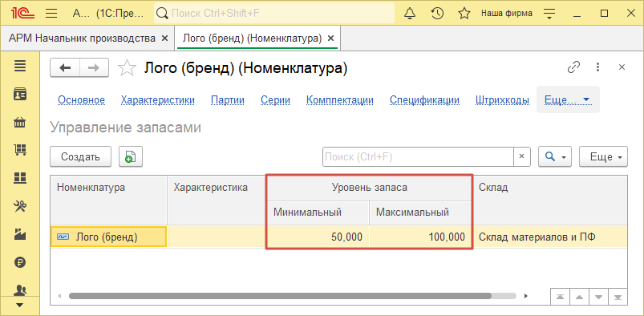Clear the list search field

coord(522,156)
